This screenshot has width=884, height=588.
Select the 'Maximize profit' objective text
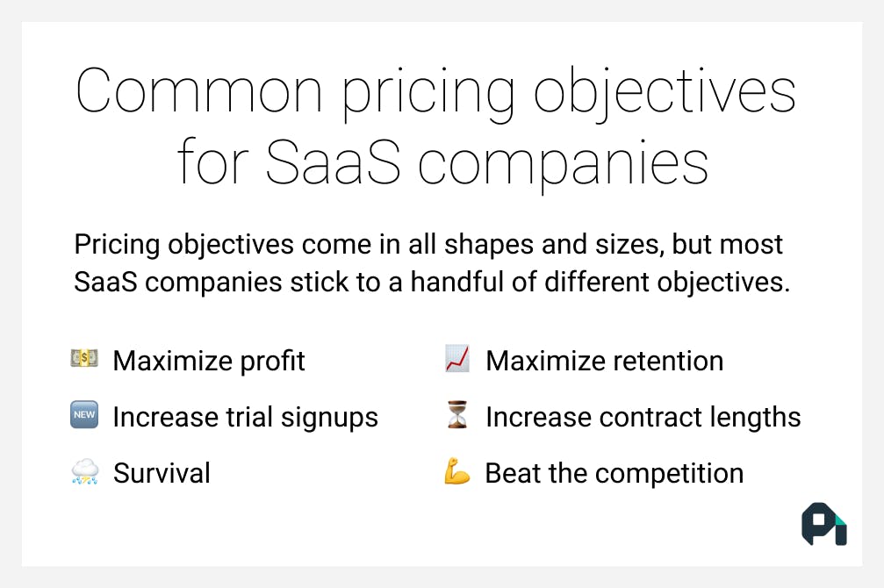[x=209, y=361]
